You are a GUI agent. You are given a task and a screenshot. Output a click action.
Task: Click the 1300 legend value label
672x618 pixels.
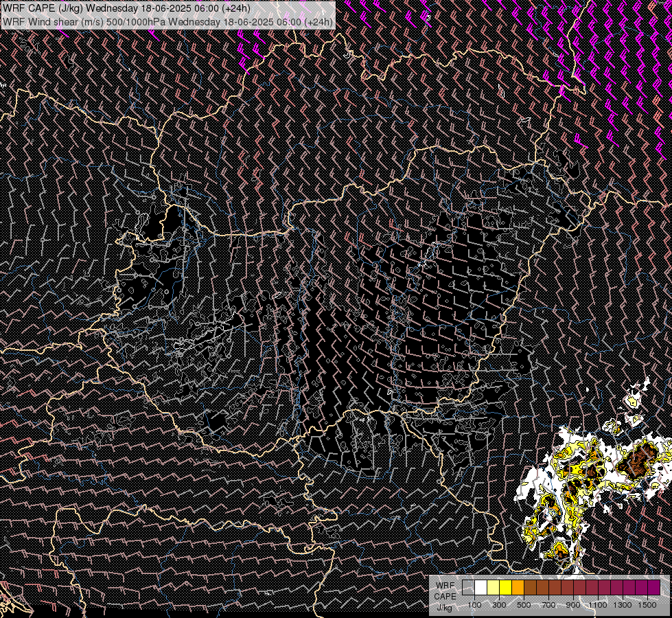pyautogui.click(x=623, y=605)
